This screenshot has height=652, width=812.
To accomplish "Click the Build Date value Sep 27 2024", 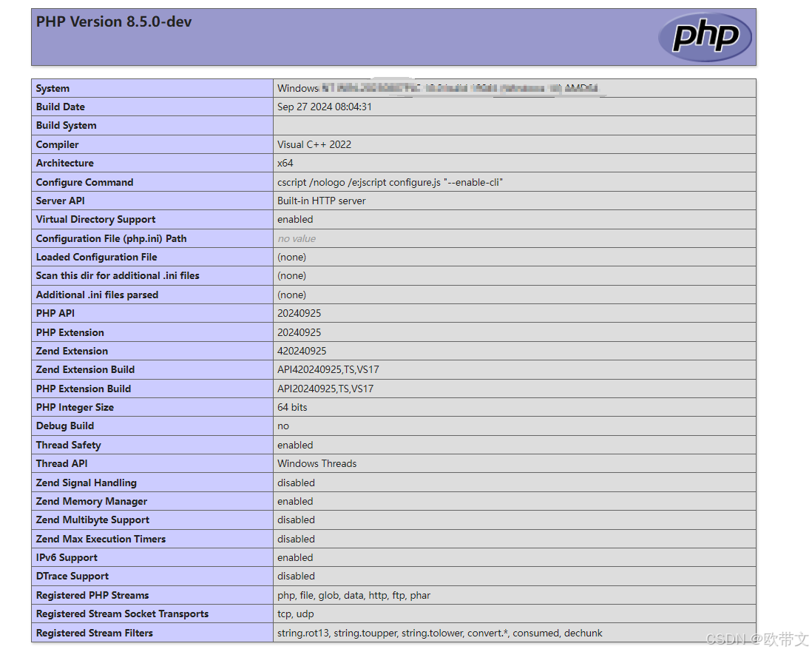I will (x=324, y=107).
